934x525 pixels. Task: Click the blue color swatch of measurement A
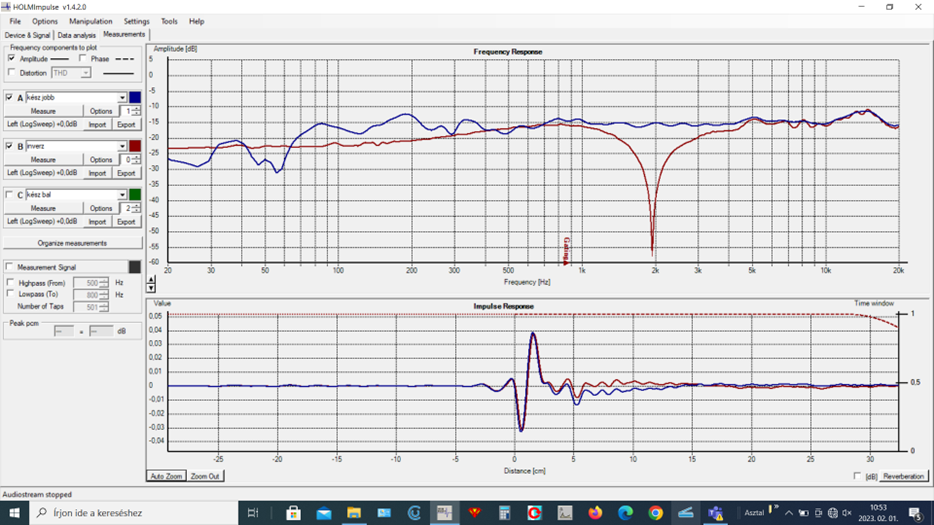point(135,97)
